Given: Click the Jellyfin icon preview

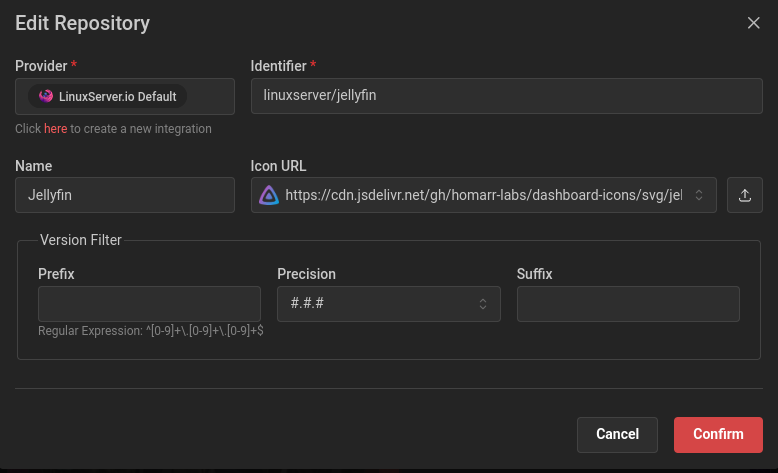Looking at the screenshot, I should 269,196.
